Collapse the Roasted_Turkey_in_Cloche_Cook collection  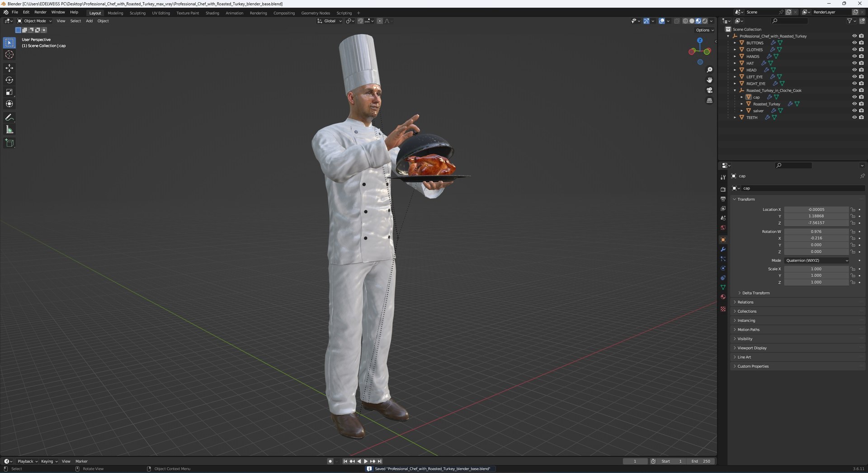click(x=735, y=90)
